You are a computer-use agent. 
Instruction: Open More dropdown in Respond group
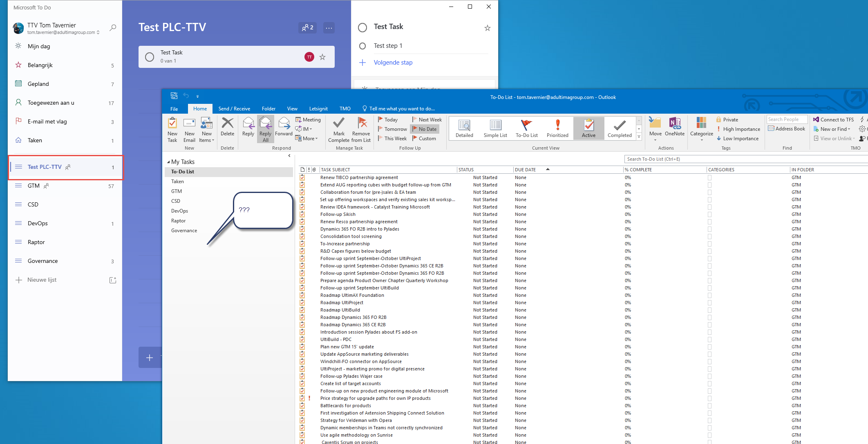coord(306,139)
